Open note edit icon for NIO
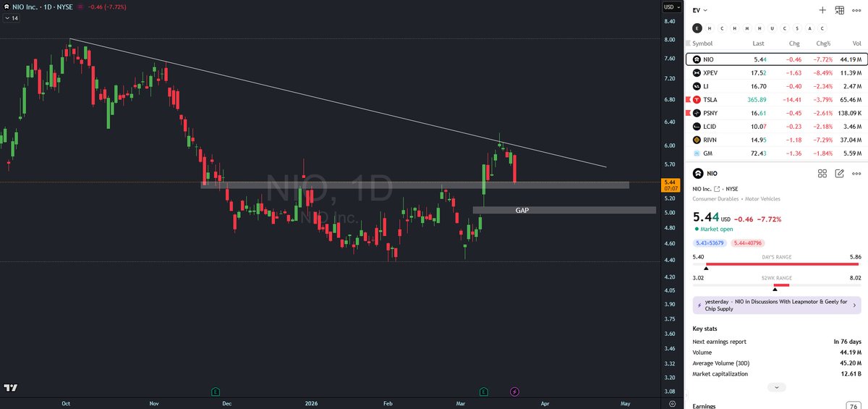The width and height of the screenshot is (868, 409). pos(840,174)
